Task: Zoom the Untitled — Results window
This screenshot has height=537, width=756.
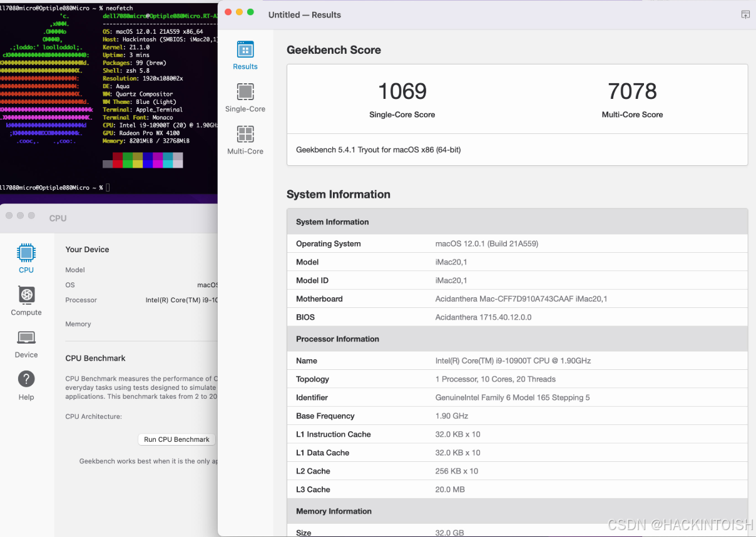Action: click(250, 13)
